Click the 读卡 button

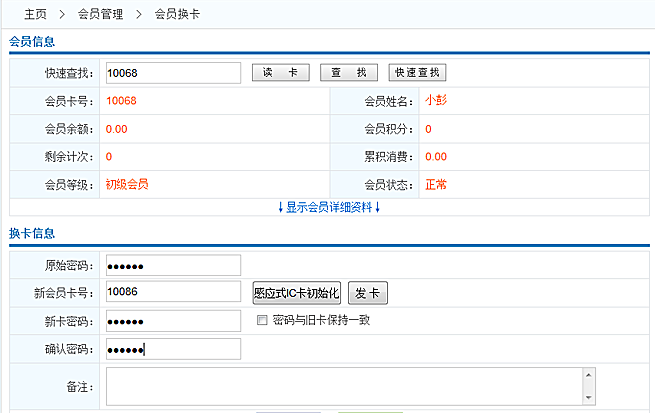click(281, 73)
